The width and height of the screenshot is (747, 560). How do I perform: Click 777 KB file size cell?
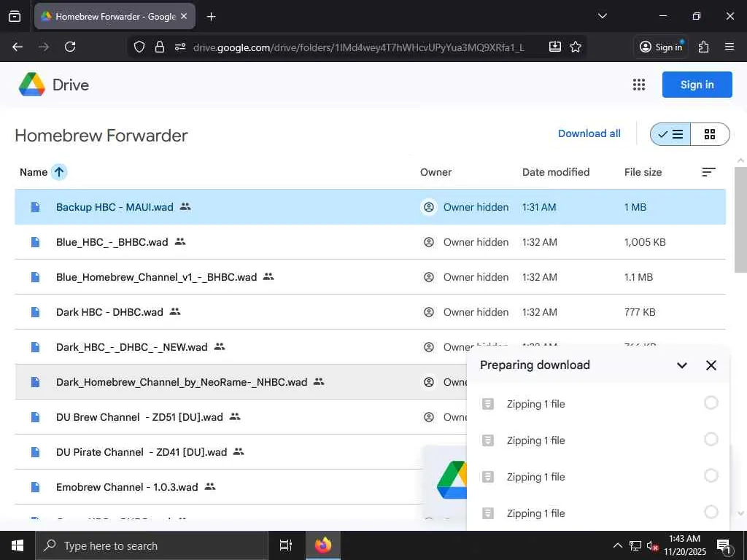pos(640,312)
